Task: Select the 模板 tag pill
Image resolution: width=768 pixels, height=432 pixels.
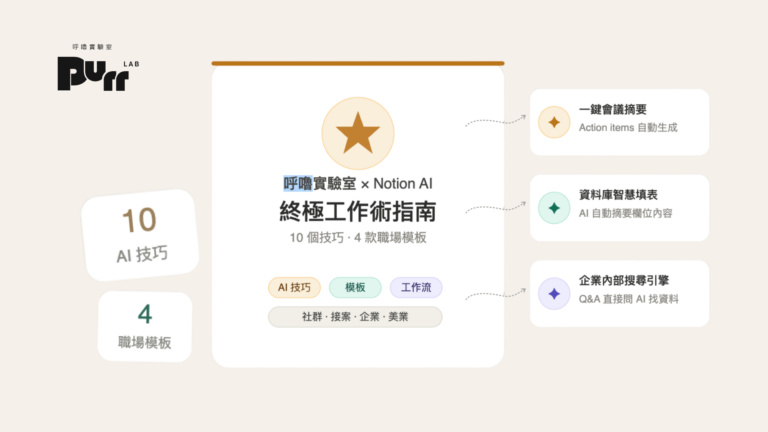Action: pos(355,288)
